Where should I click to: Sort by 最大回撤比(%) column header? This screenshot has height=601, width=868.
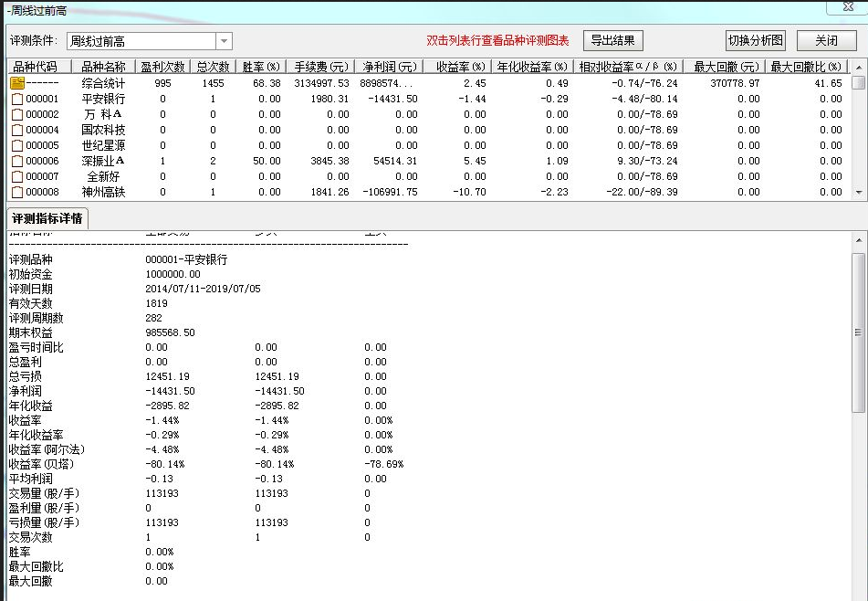(807, 67)
